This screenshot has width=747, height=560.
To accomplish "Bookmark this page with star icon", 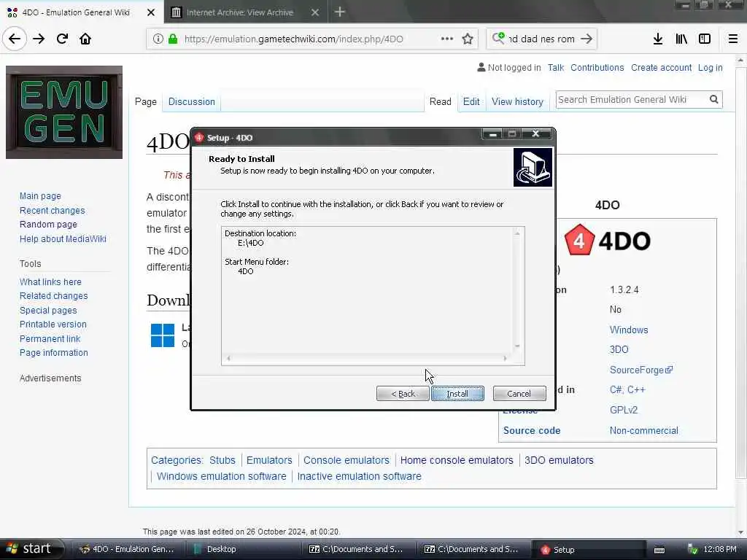I will coord(468,39).
